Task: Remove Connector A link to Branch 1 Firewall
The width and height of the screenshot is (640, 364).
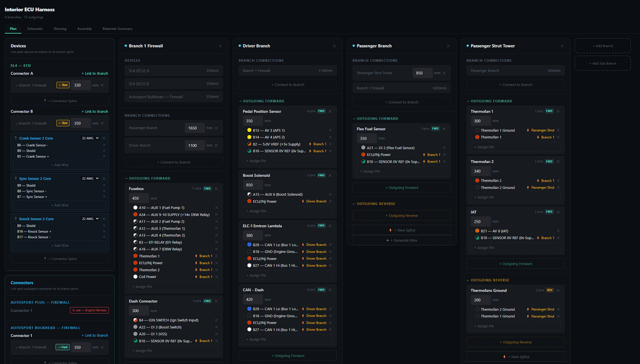Action: [x=102, y=85]
